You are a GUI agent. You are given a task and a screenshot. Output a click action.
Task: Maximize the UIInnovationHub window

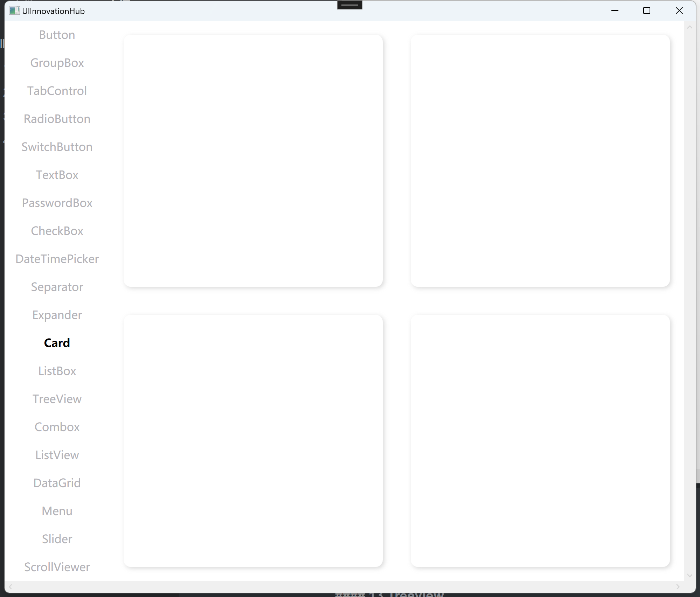pos(647,11)
